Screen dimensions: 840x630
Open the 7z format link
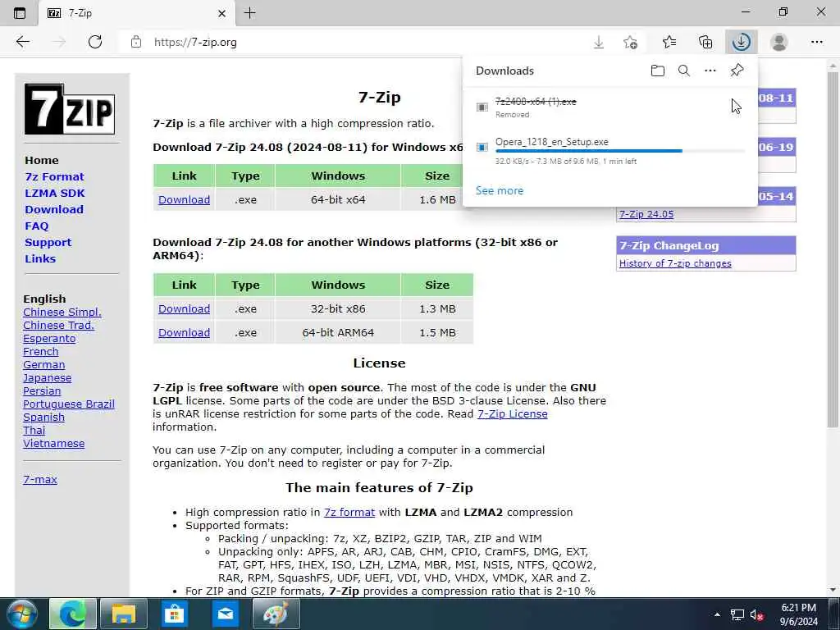349,513
